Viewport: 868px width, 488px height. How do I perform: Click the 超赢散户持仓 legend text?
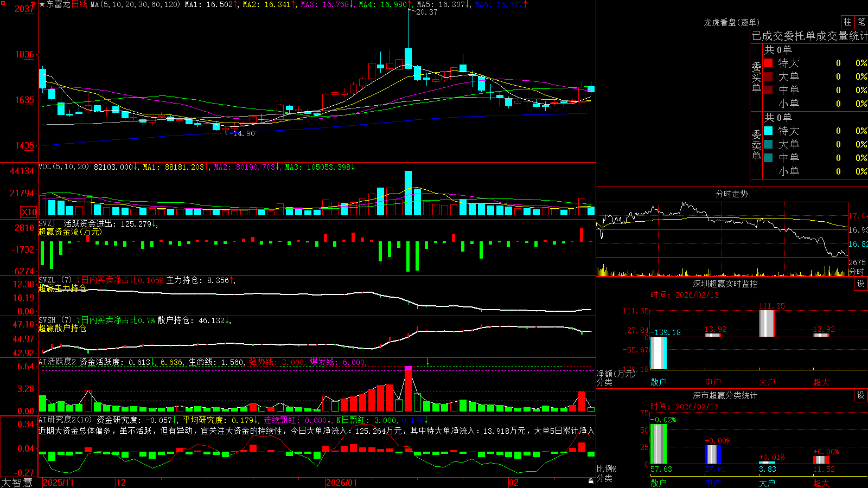click(62, 328)
